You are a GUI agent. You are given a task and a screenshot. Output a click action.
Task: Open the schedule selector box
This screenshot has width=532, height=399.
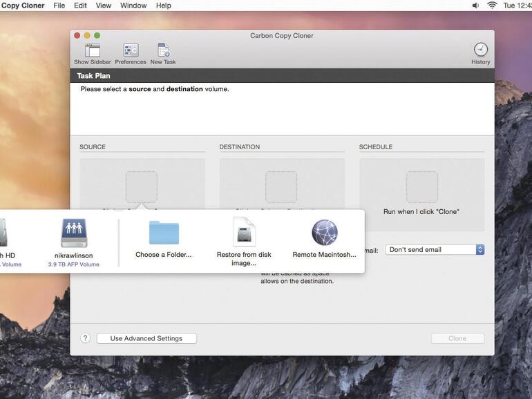[421, 187]
